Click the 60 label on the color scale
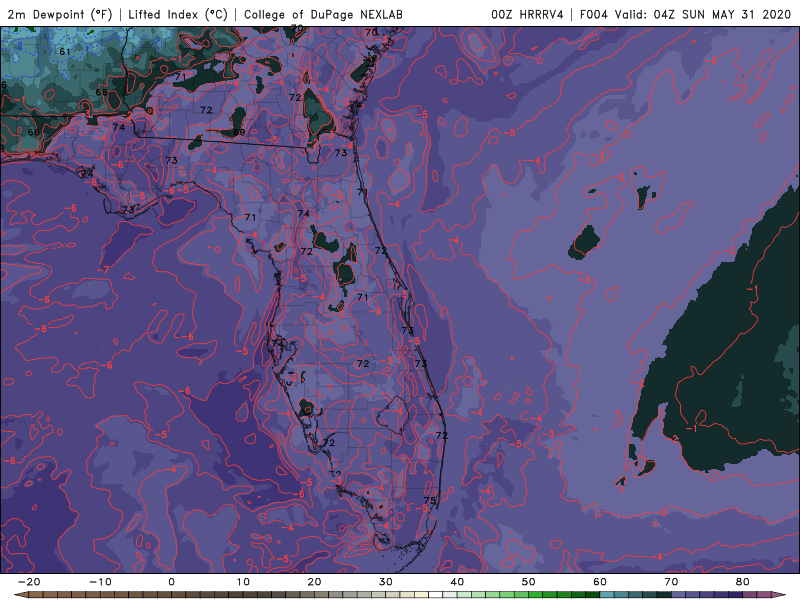 coord(600,582)
